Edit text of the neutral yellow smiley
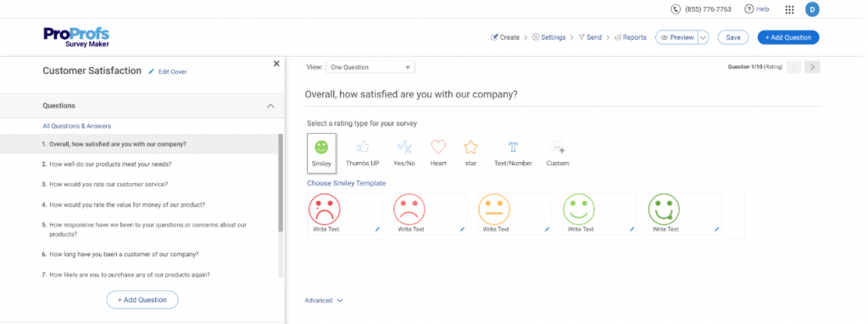The height and width of the screenshot is (324, 868). tap(548, 229)
